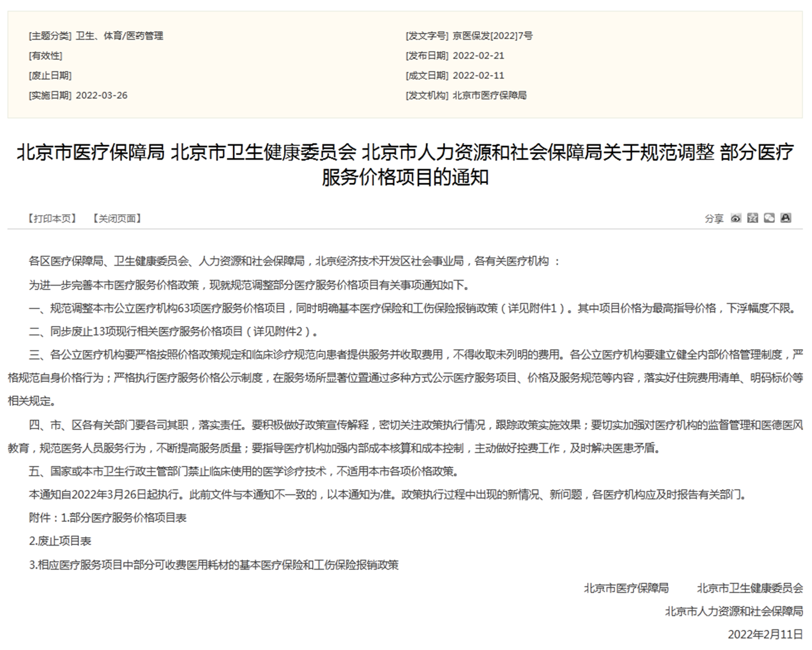This screenshot has width=812, height=650.
Task: Click the 打印本页 print link
Action: [x=52, y=218]
